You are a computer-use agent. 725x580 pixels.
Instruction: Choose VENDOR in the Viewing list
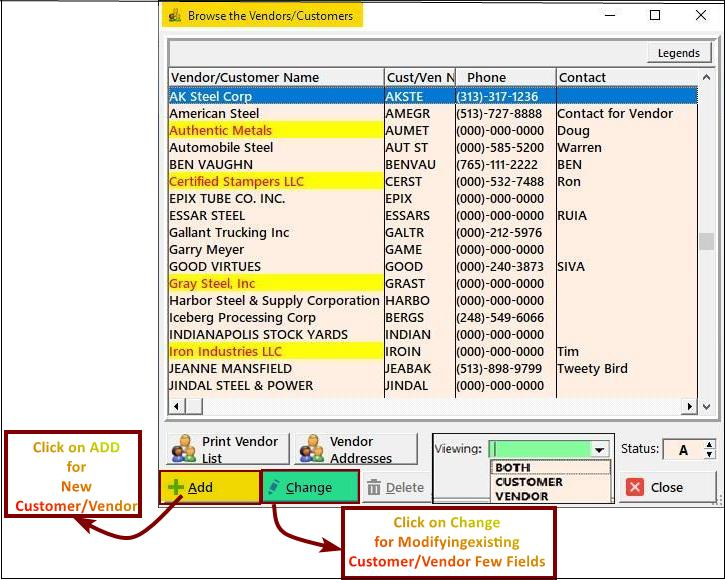550,496
